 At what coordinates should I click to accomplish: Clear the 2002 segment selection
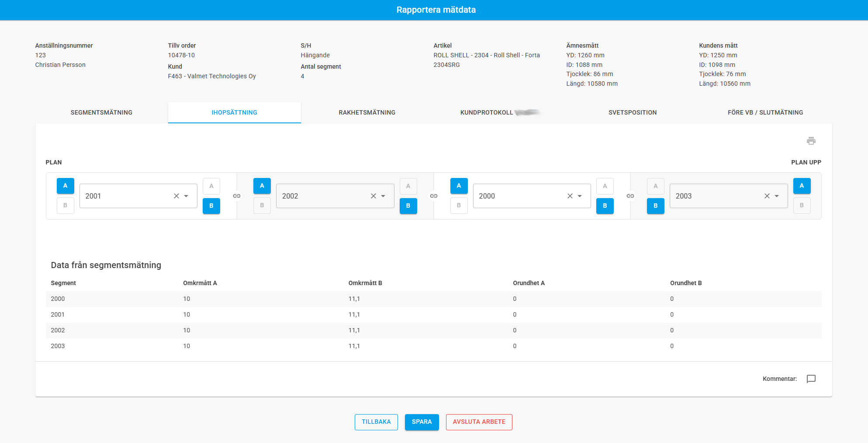373,196
